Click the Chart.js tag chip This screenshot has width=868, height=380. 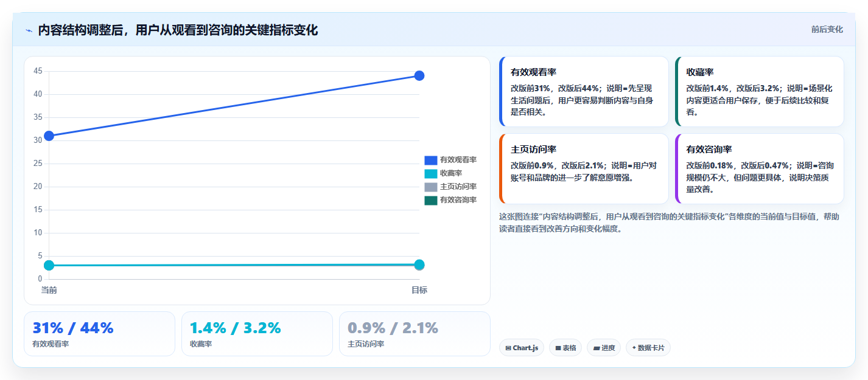click(522, 348)
